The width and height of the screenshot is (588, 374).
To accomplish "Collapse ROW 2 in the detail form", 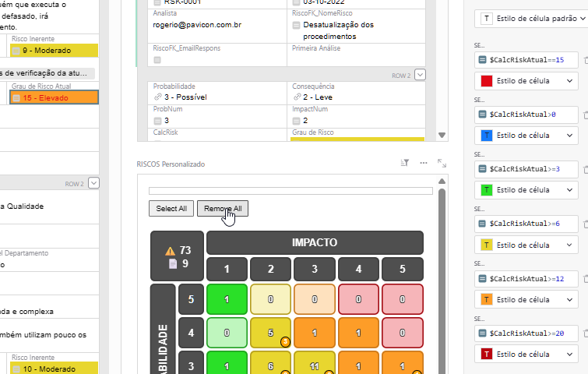I will (x=421, y=75).
